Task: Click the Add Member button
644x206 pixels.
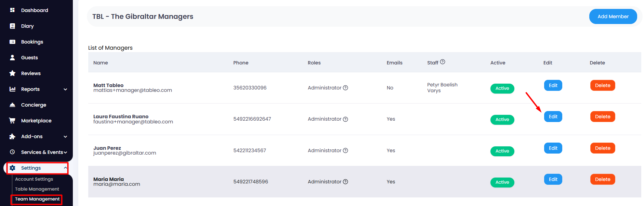Action: click(x=613, y=16)
